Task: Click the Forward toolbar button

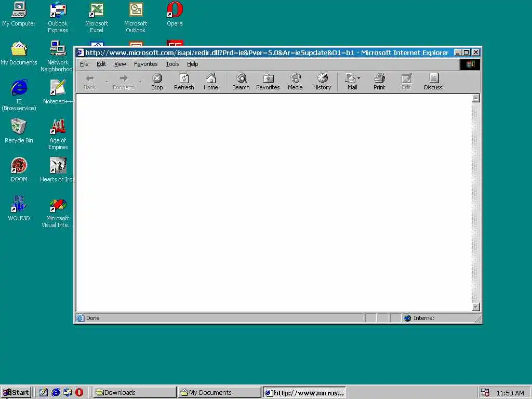Action: pyautogui.click(x=123, y=82)
